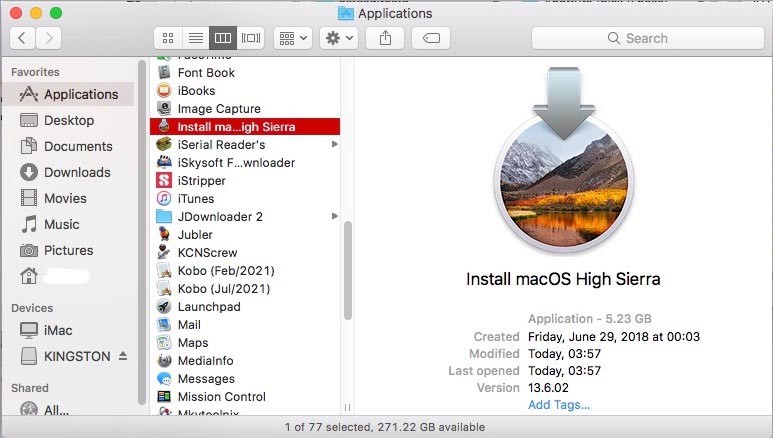The image size is (773, 438).
Task: Click the Messages app icon
Action: [x=164, y=379]
